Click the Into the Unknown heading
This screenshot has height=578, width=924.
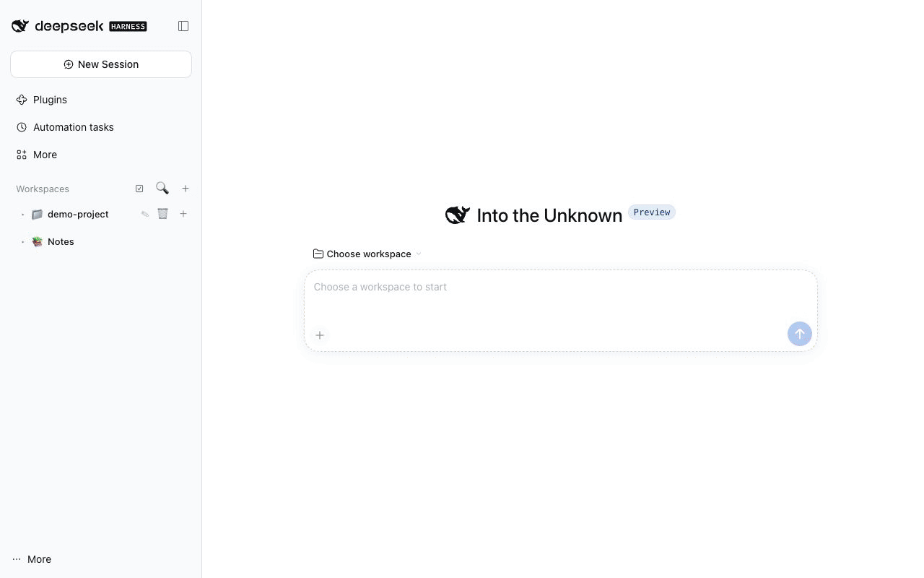point(549,215)
